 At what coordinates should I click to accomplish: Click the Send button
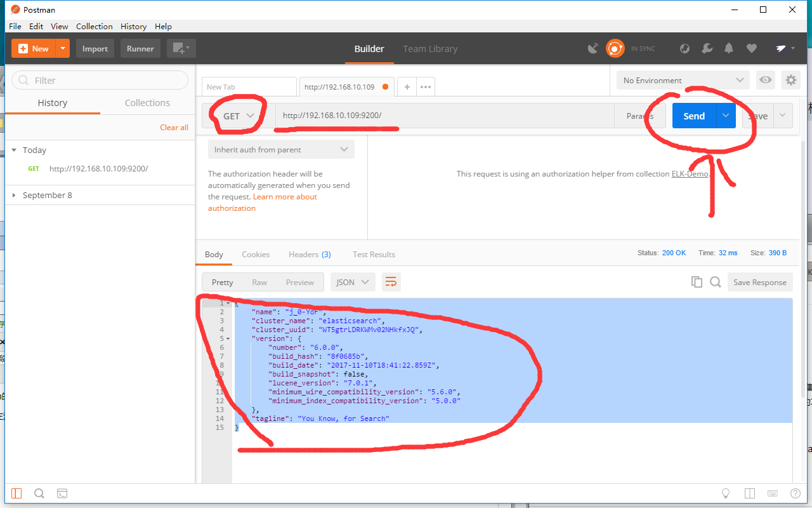click(x=694, y=116)
